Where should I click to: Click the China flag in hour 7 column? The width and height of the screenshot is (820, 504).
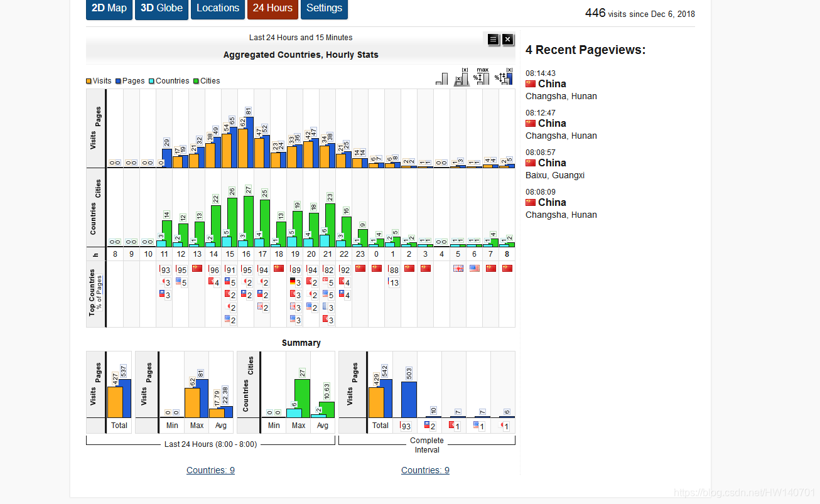(x=491, y=269)
